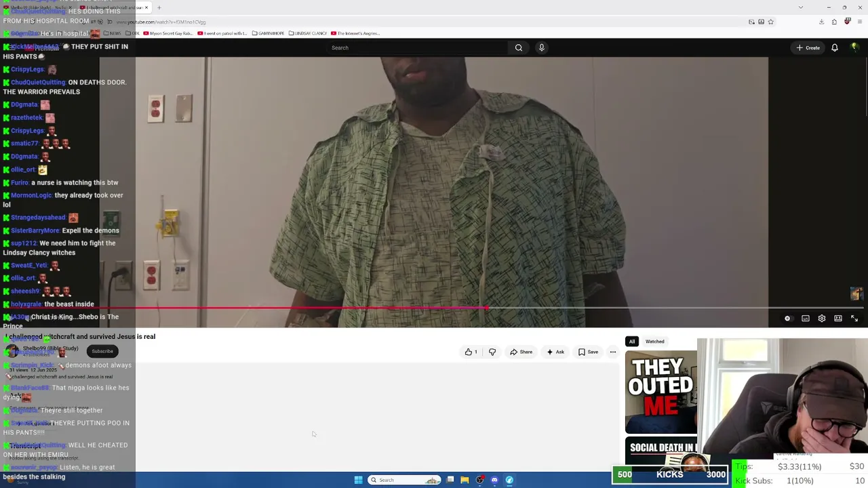The height and width of the screenshot is (488, 868).
Task: Open Discord from the taskbar
Action: pos(494,480)
